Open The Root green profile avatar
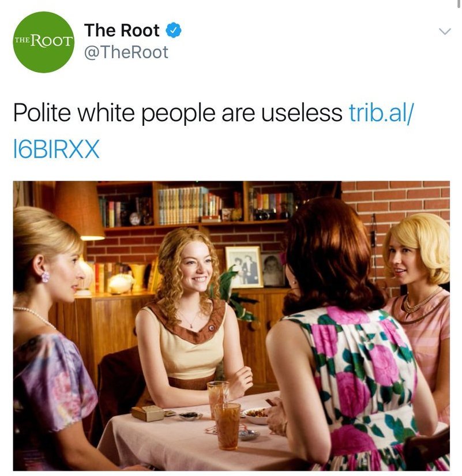The height and width of the screenshot is (476, 462). tap(44, 42)
